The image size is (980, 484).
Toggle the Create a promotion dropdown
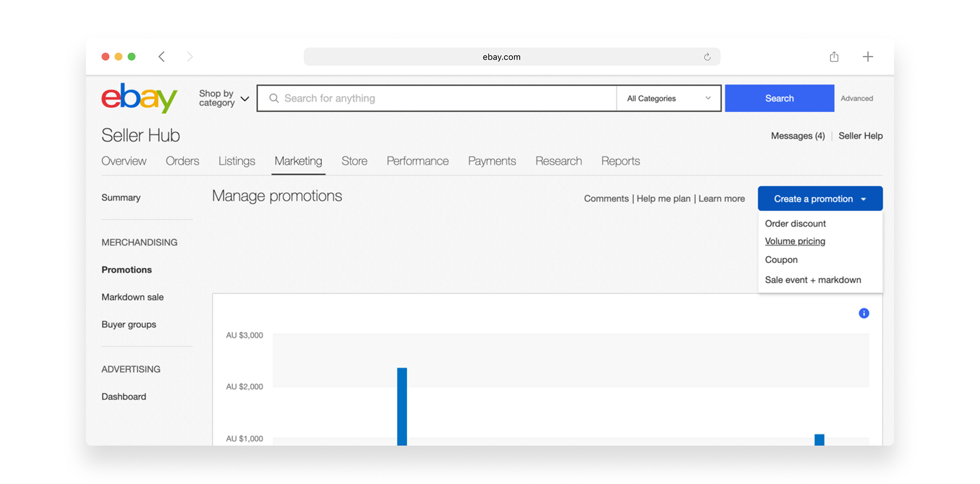820,198
